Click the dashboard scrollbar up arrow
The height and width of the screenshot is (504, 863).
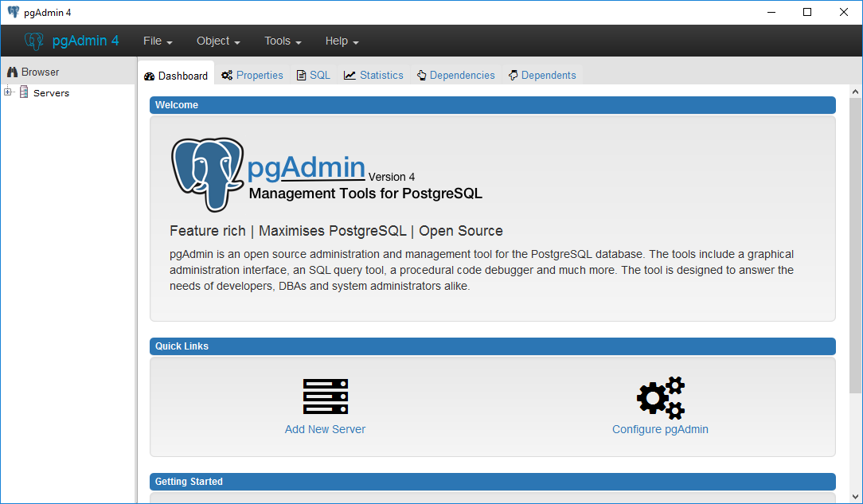(x=855, y=92)
